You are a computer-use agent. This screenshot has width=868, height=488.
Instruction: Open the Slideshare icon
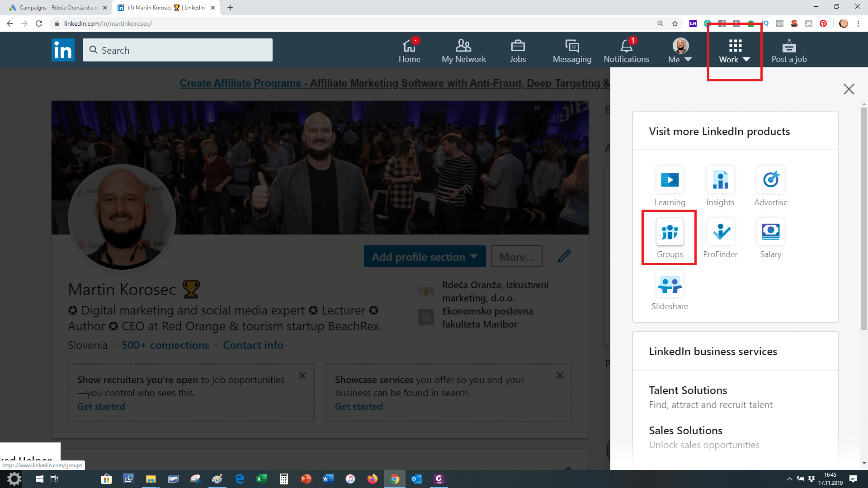pos(670,284)
